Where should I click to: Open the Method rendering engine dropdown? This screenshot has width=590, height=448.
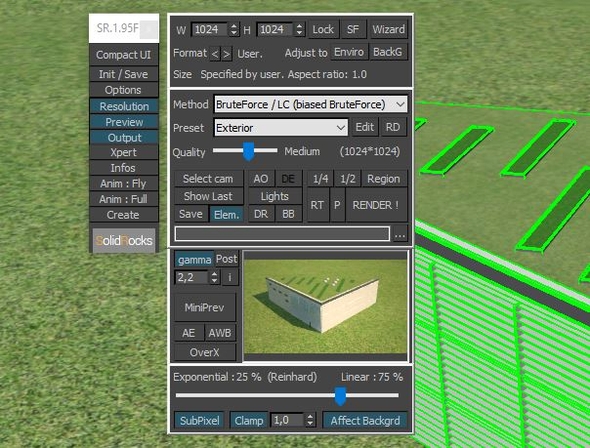[x=311, y=104]
